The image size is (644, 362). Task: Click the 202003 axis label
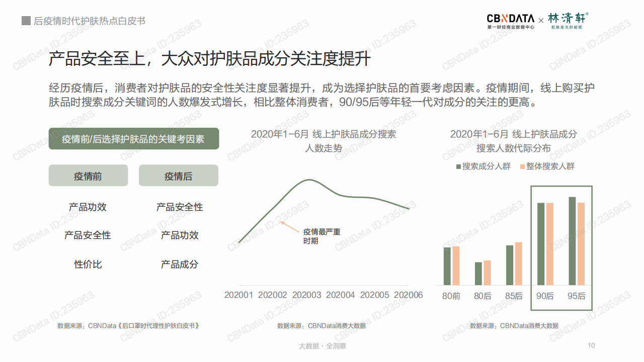tap(306, 295)
